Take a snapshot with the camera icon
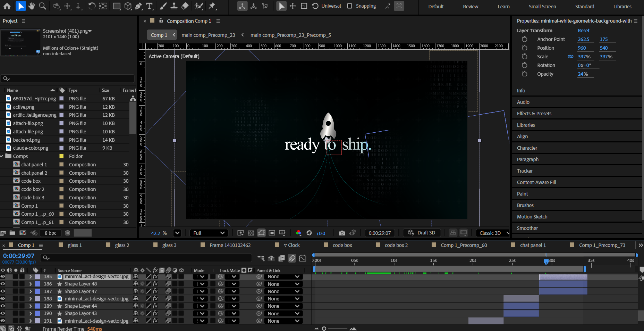The image size is (644, 331). click(x=342, y=233)
